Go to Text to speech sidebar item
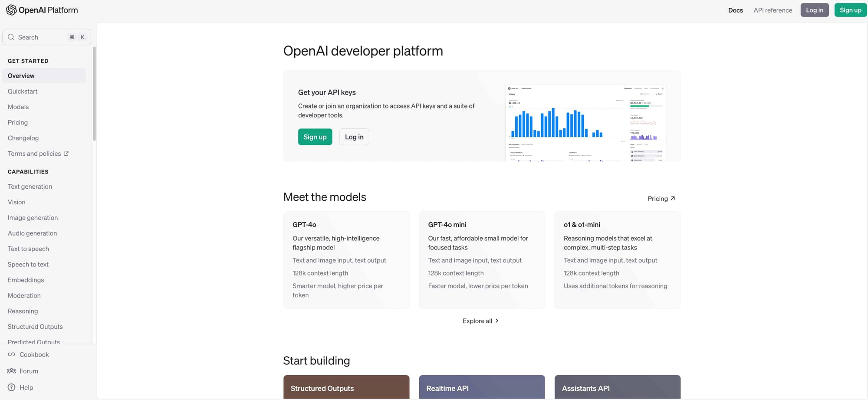 28,249
